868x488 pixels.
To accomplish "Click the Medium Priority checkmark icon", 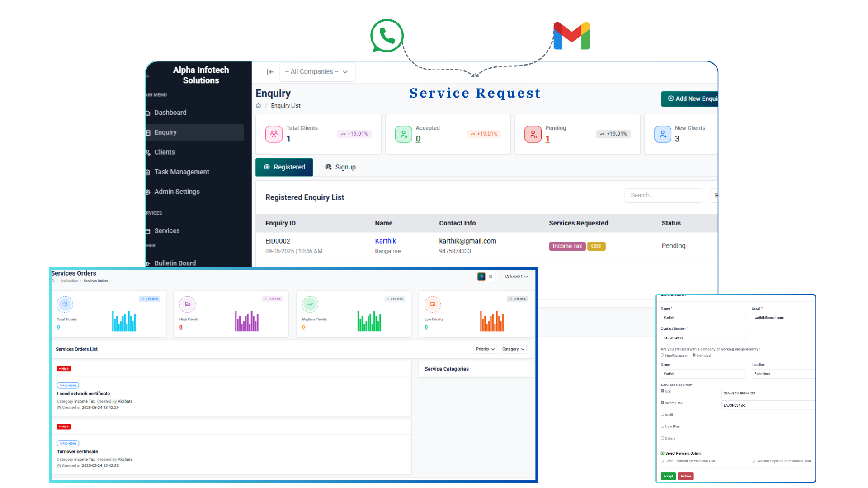I will [x=310, y=305].
